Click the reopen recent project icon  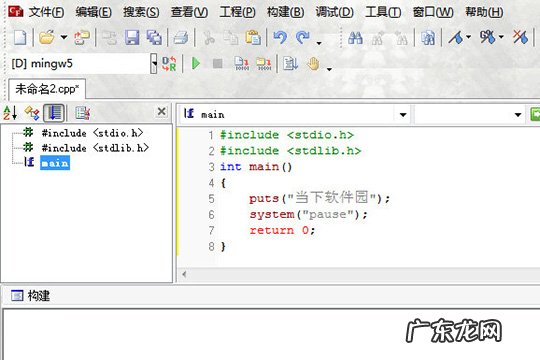point(82,37)
